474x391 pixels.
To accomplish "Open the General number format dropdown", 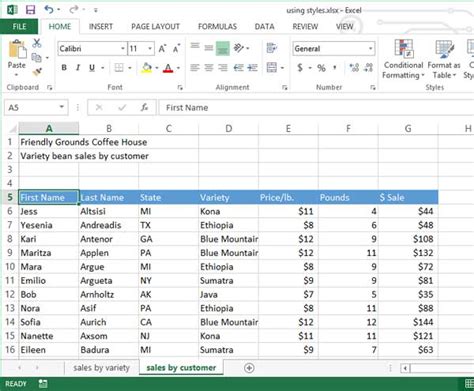I will pyautogui.click(x=370, y=49).
